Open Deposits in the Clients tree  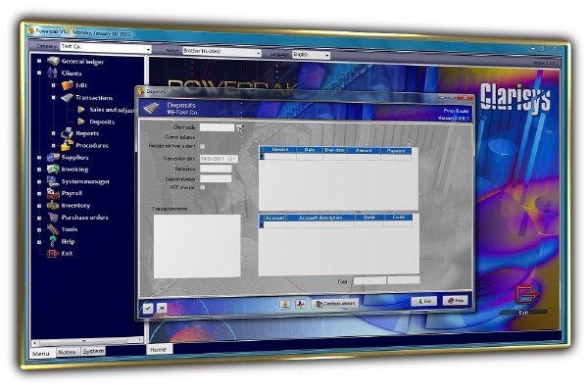coord(102,122)
